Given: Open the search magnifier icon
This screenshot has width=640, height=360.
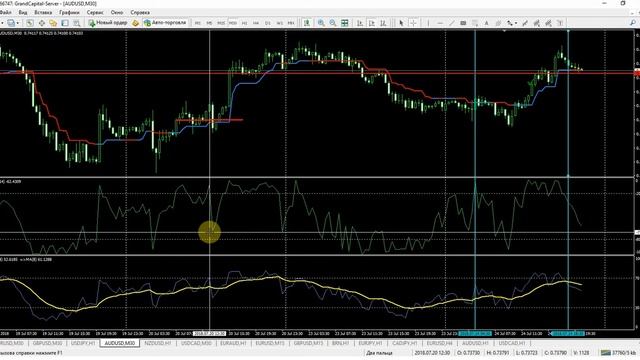Looking at the screenshot, I should (x=633, y=23).
